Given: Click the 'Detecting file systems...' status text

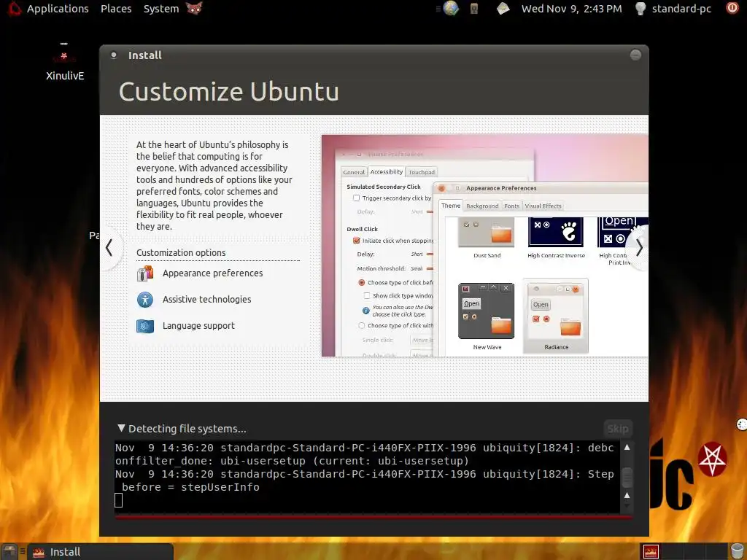Looking at the screenshot, I should coord(187,429).
